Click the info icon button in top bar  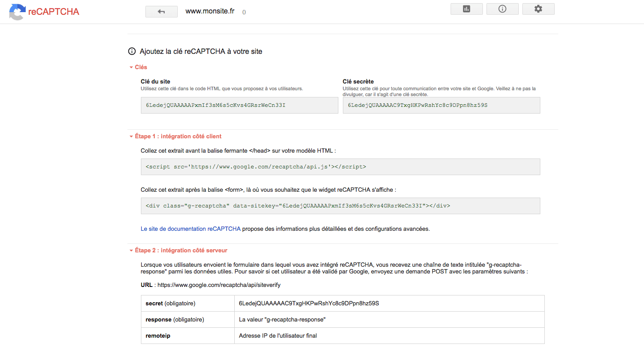pos(502,9)
